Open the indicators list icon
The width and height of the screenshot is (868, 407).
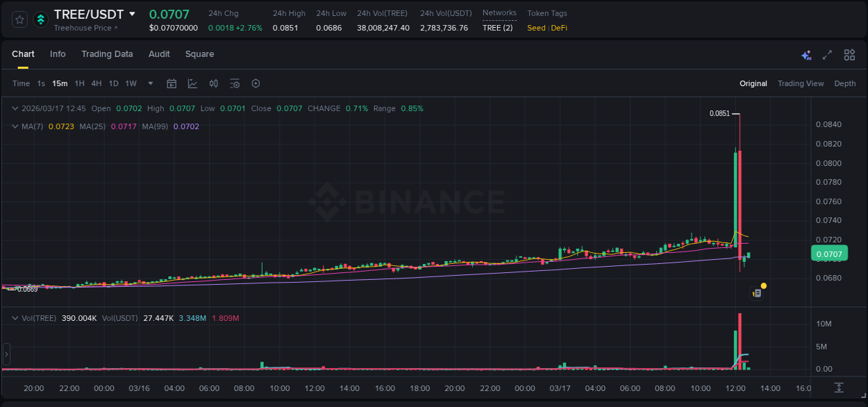point(235,83)
